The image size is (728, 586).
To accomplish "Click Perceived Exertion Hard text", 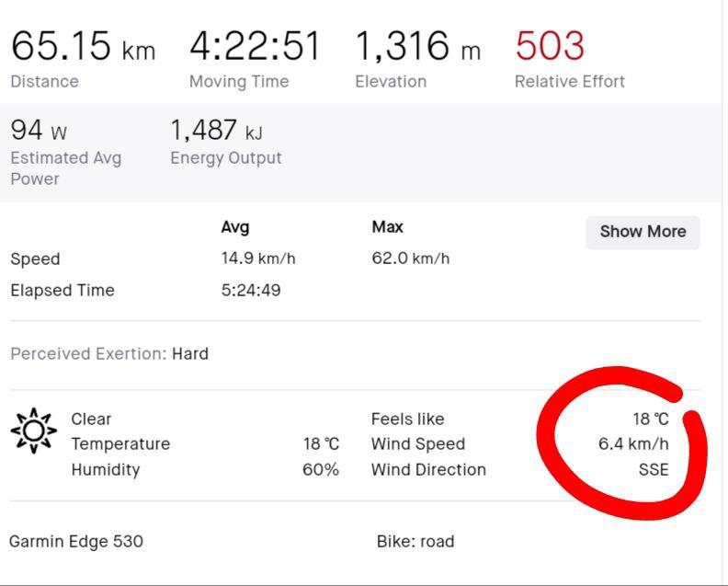I will (109, 353).
